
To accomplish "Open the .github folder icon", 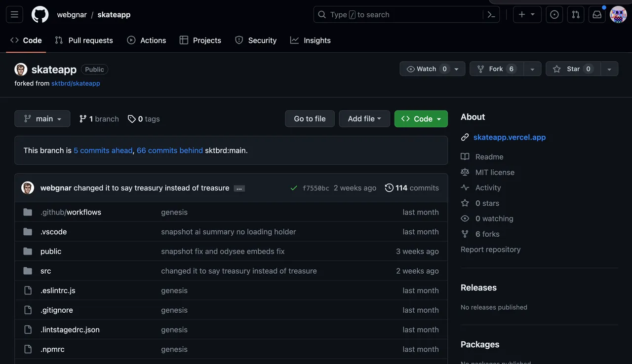I will 28,212.
